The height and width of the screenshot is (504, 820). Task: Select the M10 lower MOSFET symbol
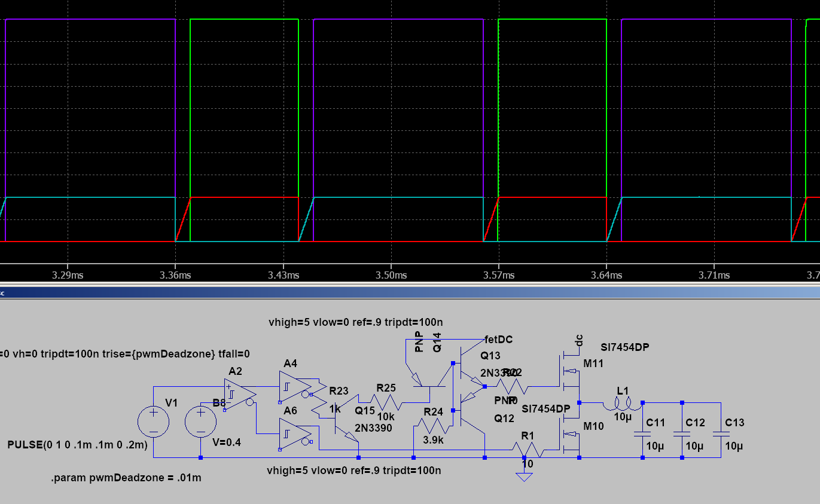[568, 434]
